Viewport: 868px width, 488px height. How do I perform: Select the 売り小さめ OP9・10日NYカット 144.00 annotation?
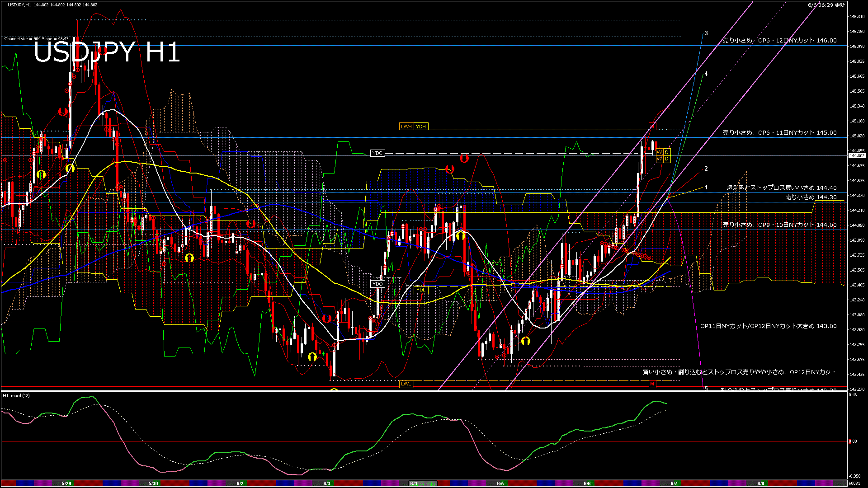tap(780, 225)
